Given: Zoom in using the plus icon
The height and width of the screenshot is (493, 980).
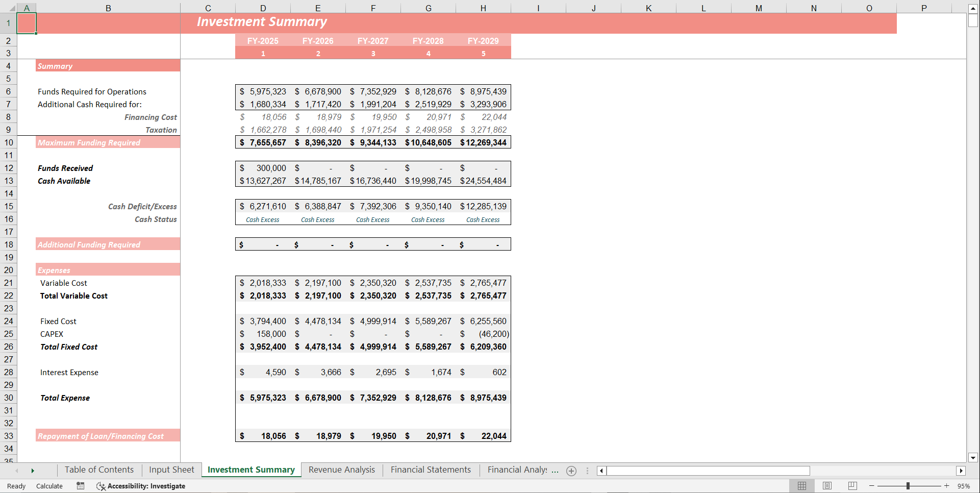Looking at the screenshot, I should click(946, 486).
